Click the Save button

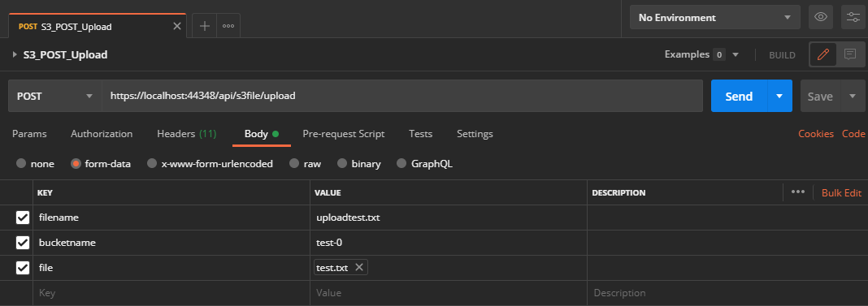pos(820,96)
